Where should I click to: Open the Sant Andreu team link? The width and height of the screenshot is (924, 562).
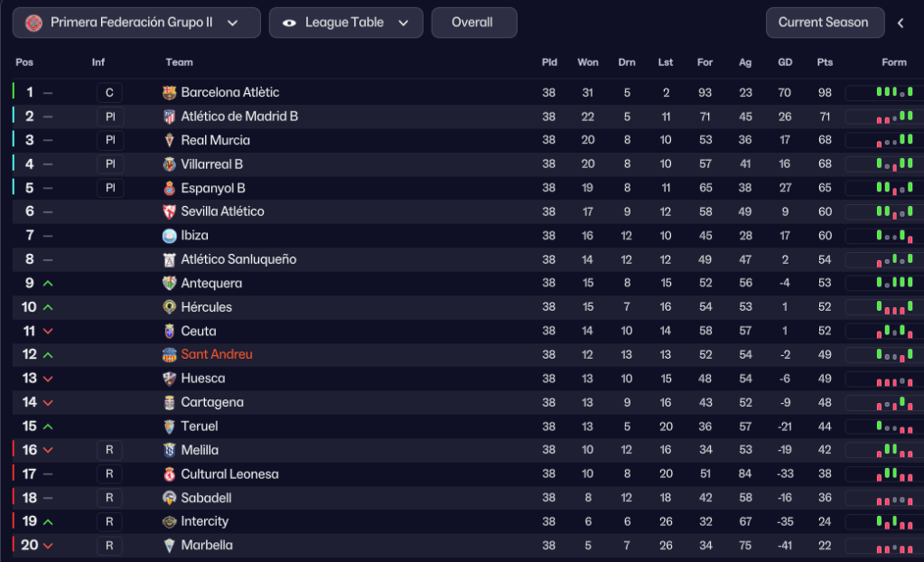click(217, 355)
